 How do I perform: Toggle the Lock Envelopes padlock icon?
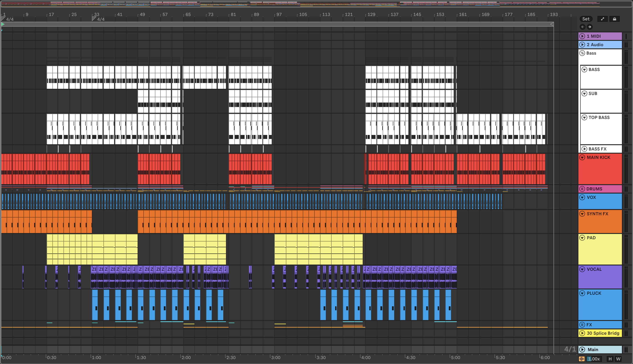(x=615, y=19)
